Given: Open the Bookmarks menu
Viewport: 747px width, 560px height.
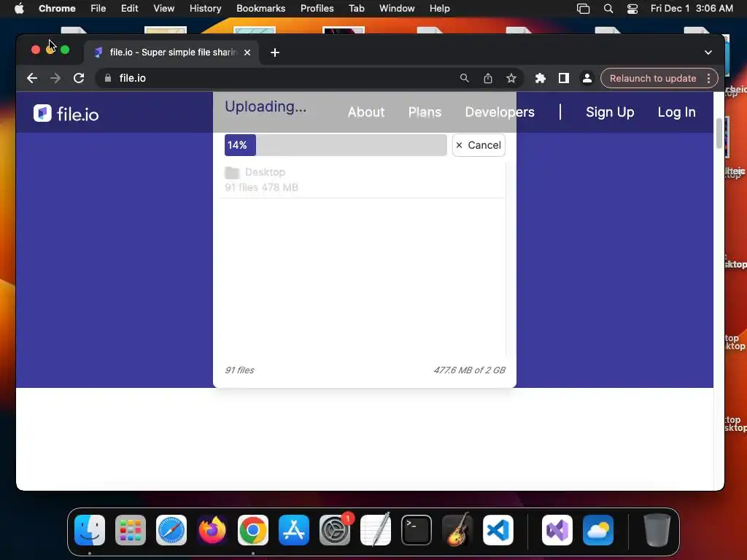Looking at the screenshot, I should [x=260, y=8].
